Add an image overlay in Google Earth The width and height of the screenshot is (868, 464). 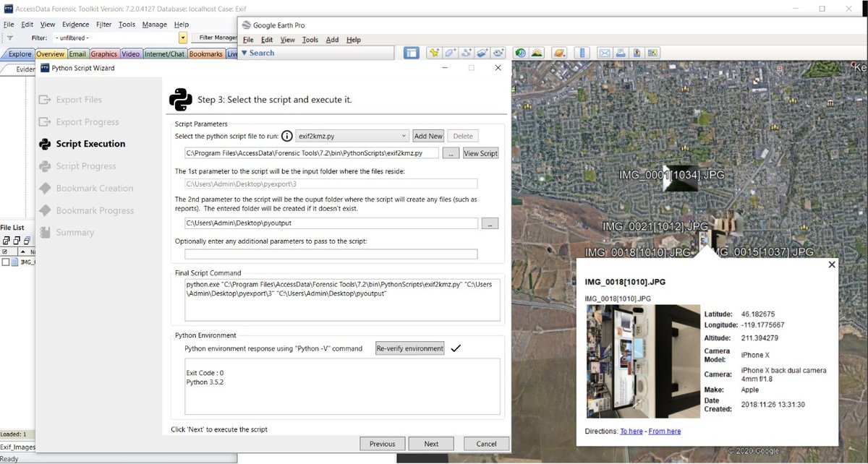click(x=482, y=53)
